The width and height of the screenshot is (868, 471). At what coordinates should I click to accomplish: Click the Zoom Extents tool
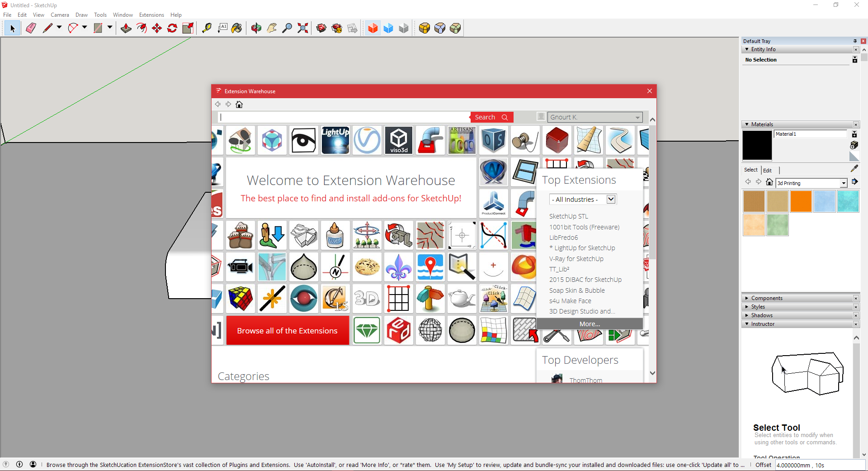[x=303, y=29]
